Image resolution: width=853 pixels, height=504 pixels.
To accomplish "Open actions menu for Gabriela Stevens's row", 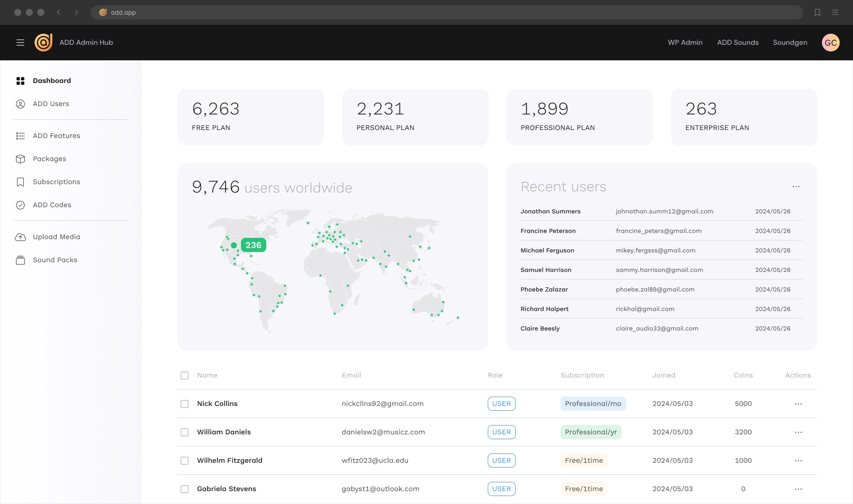I will [798, 488].
